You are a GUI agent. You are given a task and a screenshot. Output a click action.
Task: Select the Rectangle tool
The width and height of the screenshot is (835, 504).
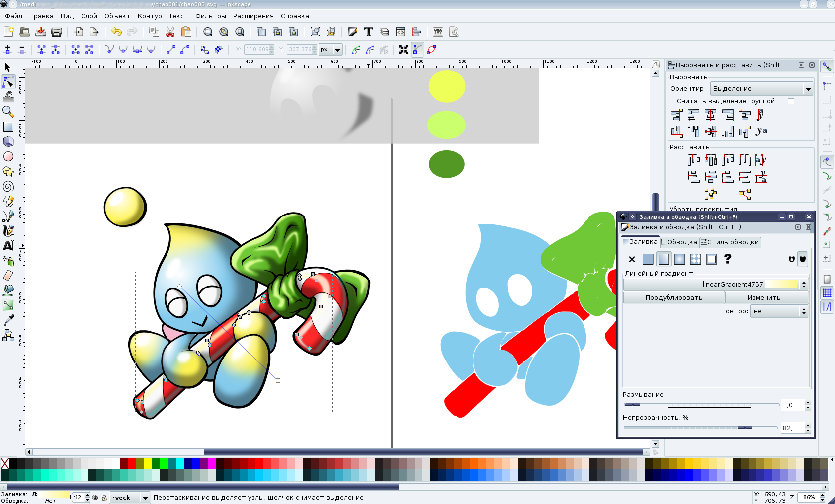(x=8, y=127)
